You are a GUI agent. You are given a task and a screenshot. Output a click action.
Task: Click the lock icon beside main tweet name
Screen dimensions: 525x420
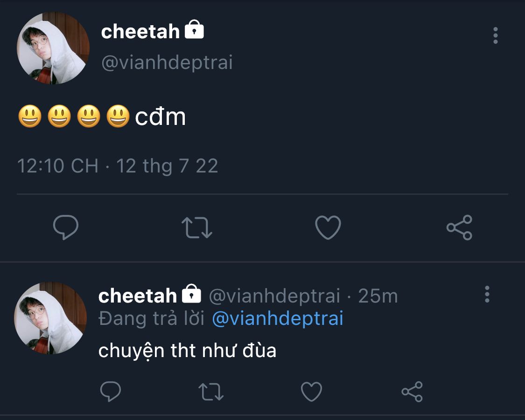pos(194,31)
